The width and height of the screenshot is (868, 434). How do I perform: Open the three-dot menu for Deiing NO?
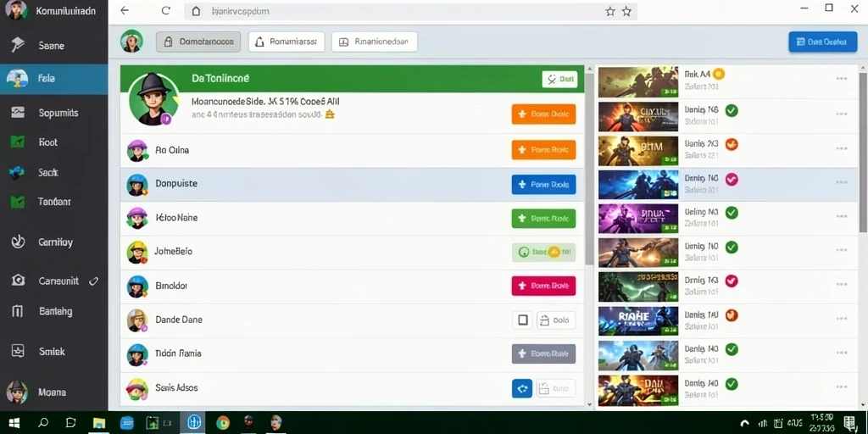click(x=842, y=216)
